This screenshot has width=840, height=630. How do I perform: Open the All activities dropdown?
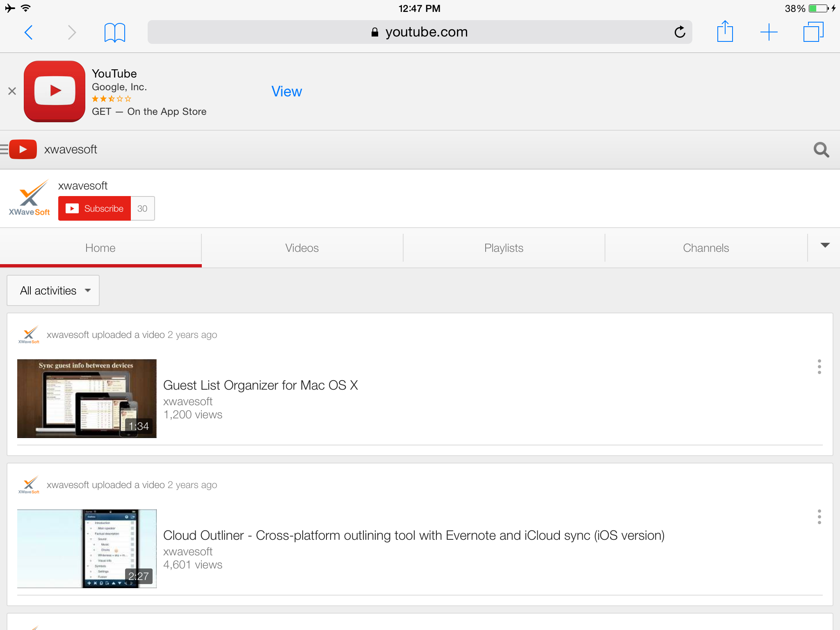[53, 290]
